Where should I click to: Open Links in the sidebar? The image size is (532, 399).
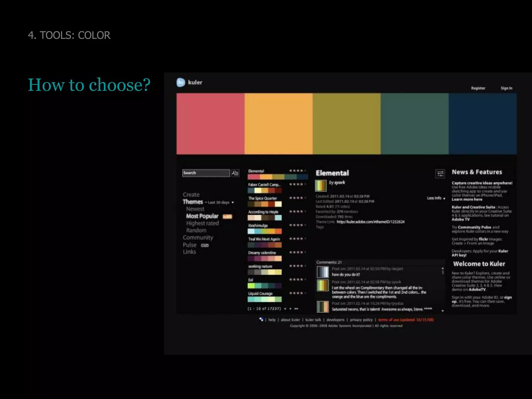click(x=189, y=252)
